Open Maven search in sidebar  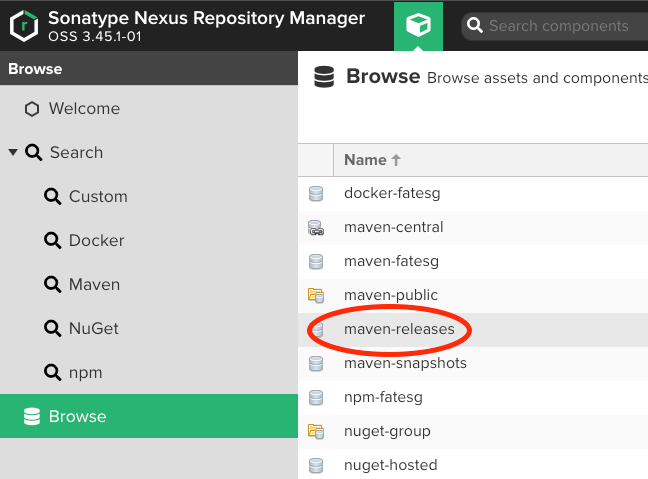(94, 285)
